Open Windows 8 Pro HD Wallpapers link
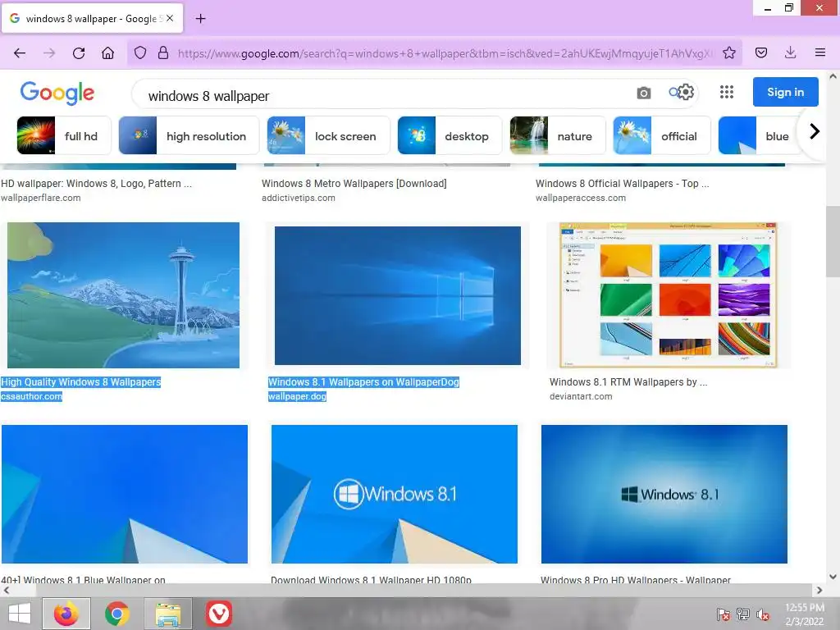Image resolution: width=840 pixels, height=630 pixels. (636, 580)
